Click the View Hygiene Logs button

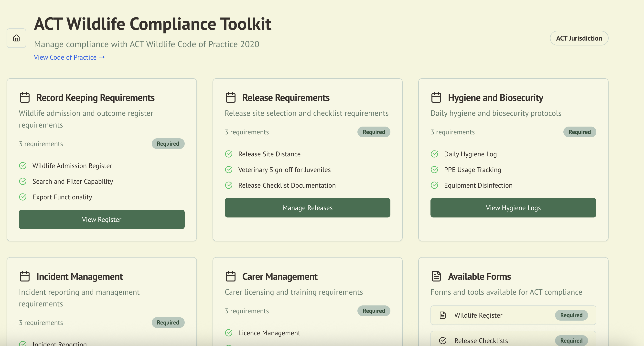(513, 208)
